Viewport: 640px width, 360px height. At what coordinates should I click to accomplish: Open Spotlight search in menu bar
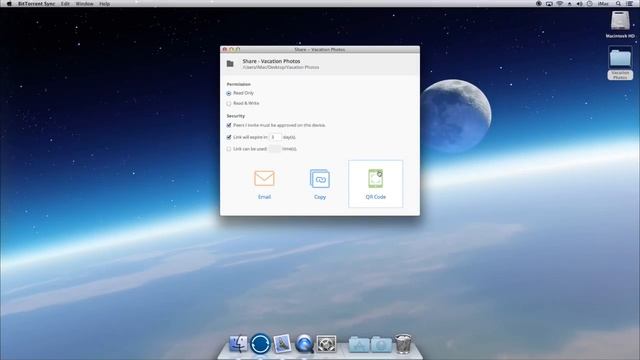click(619, 4)
